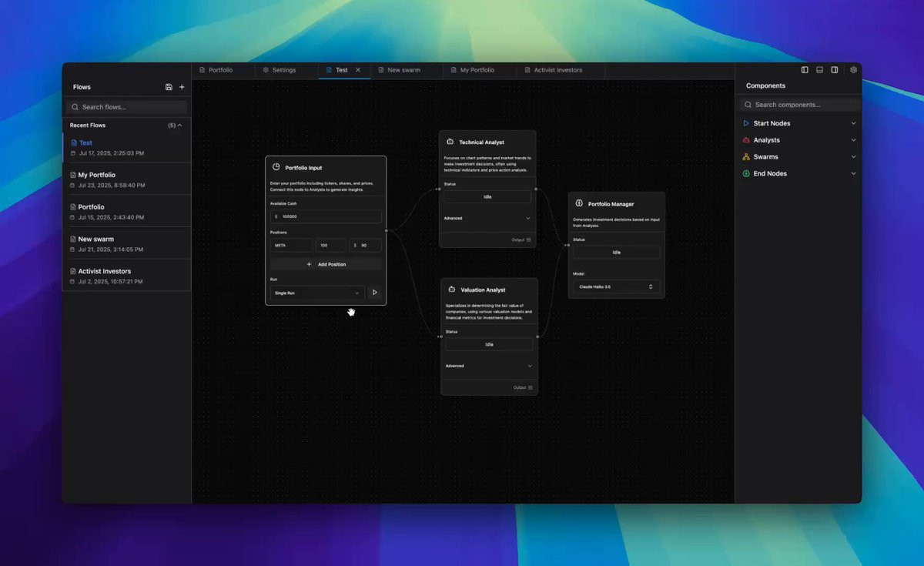The height and width of the screenshot is (566, 924).
Task: Click the Portfolio Manager Idle status box
Action: pos(617,253)
